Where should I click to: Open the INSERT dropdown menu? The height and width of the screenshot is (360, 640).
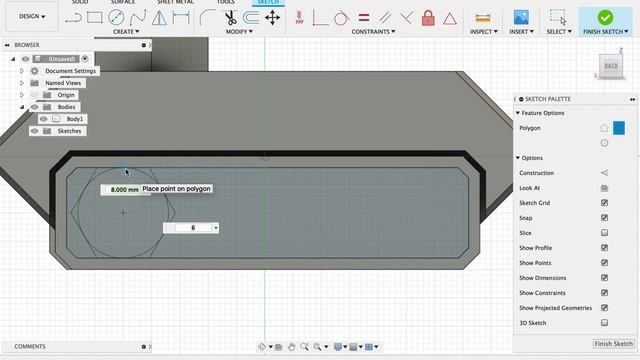(x=521, y=31)
